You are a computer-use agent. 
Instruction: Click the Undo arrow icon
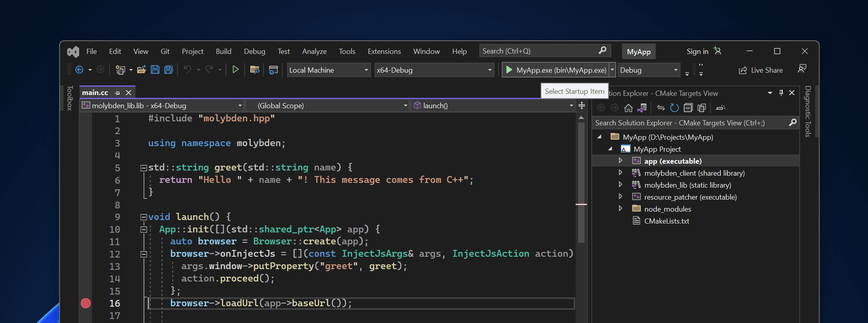click(187, 69)
